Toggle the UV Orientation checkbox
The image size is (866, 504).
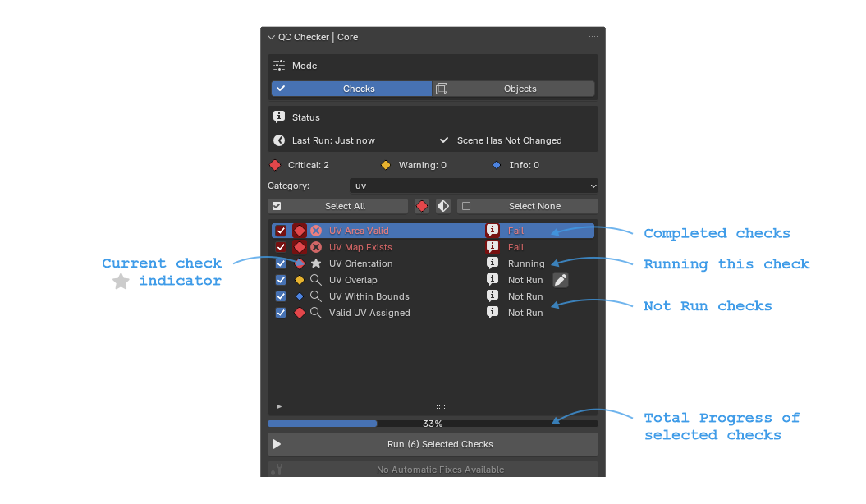pyautogui.click(x=281, y=263)
